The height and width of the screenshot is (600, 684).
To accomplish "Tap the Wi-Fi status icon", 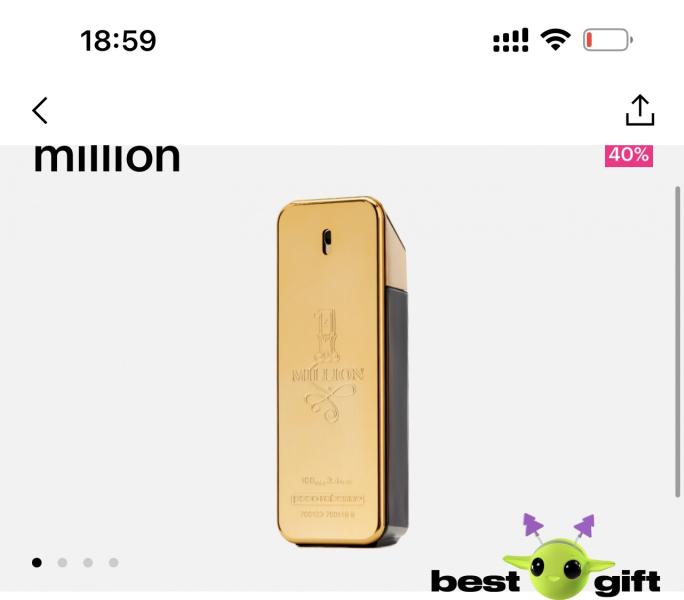I will pyautogui.click(x=555, y=40).
